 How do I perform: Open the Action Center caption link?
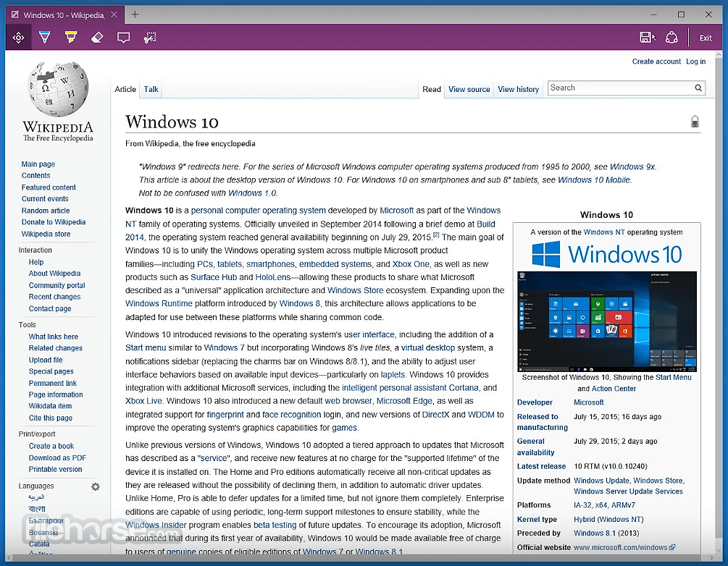(x=614, y=389)
